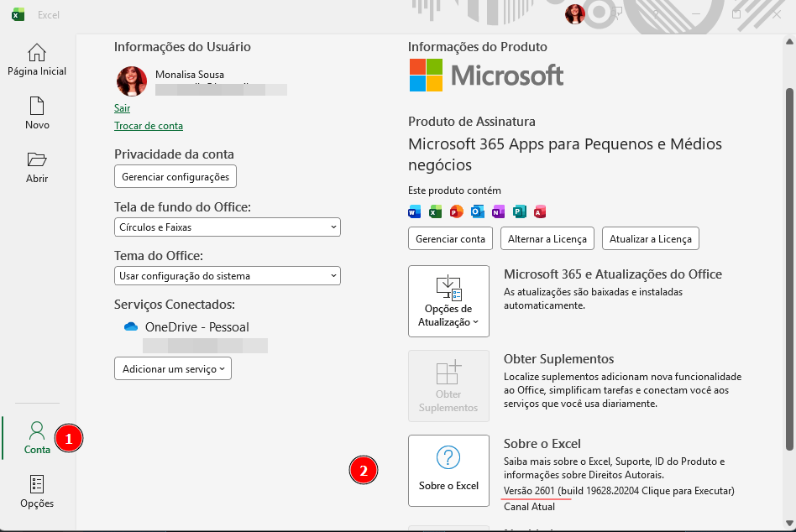Viewport: 796px width, 532px height.
Task: Click the OneNote app icon
Action: 498,211
